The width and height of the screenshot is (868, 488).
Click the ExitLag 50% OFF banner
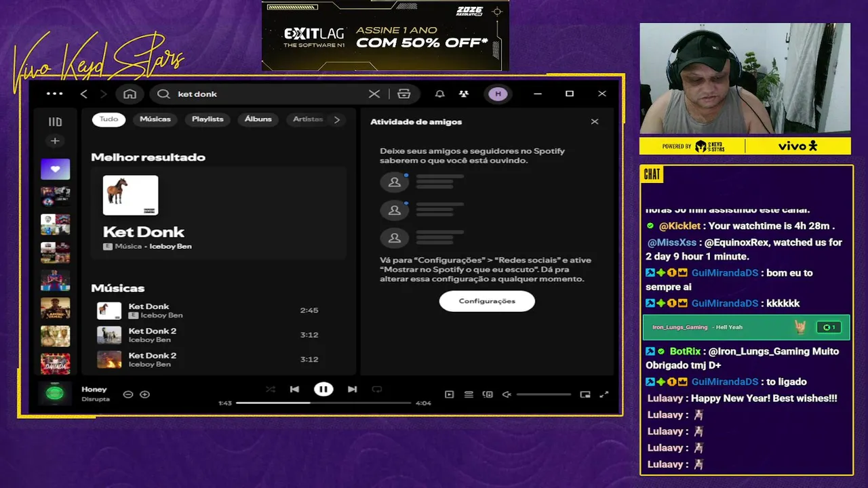[385, 35]
